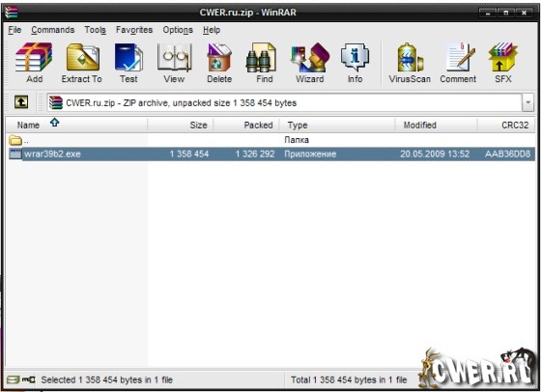Open the Commands menu

click(x=53, y=30)
